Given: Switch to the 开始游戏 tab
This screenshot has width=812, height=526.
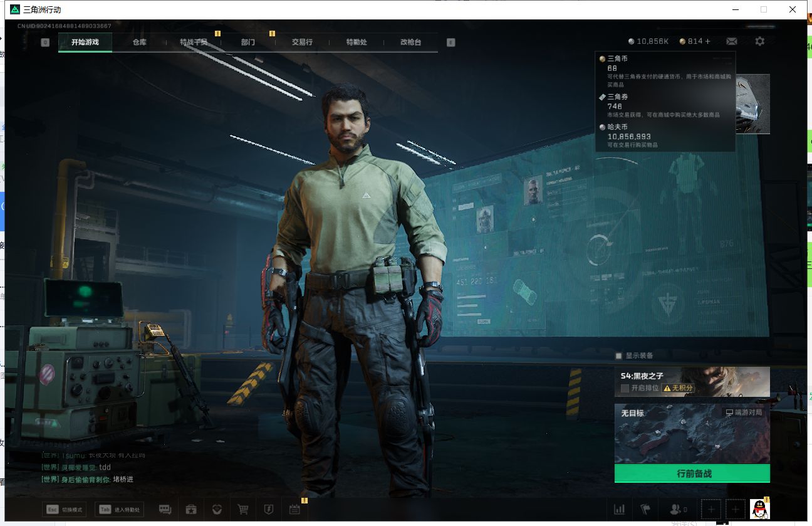Looking at the screenshot, I should [x=85, y=42].
